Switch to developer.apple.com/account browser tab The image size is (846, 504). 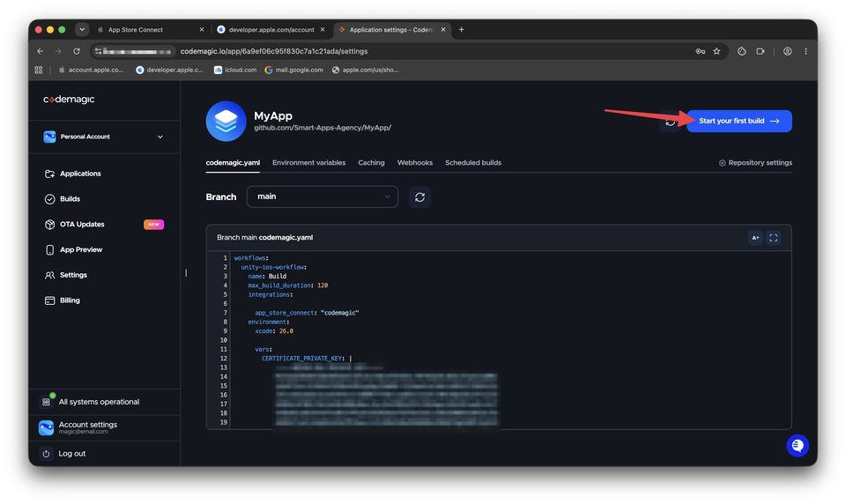tap(271, 30)
